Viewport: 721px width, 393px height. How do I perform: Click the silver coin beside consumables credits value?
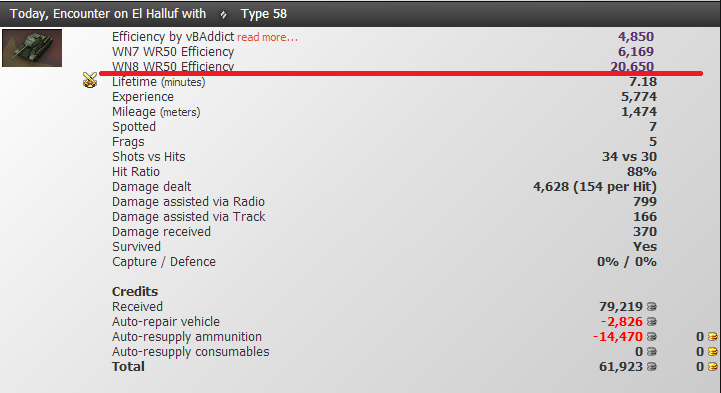pos(652,352)
